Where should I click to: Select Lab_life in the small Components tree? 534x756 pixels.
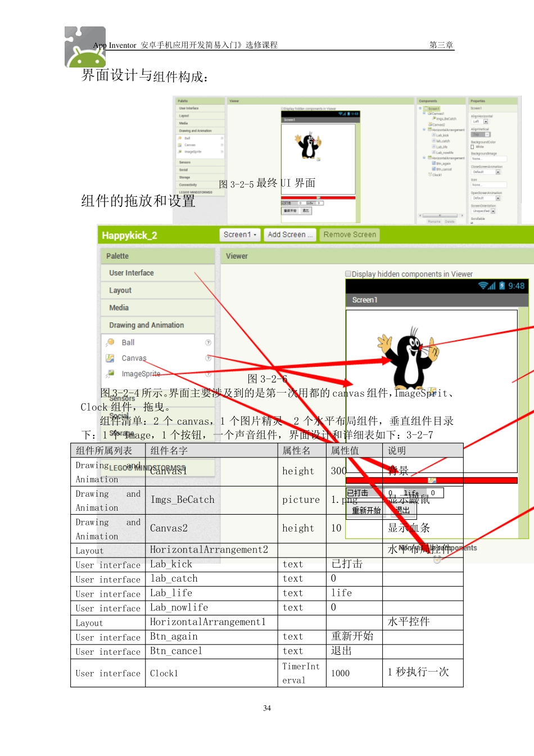pos(442,147)
